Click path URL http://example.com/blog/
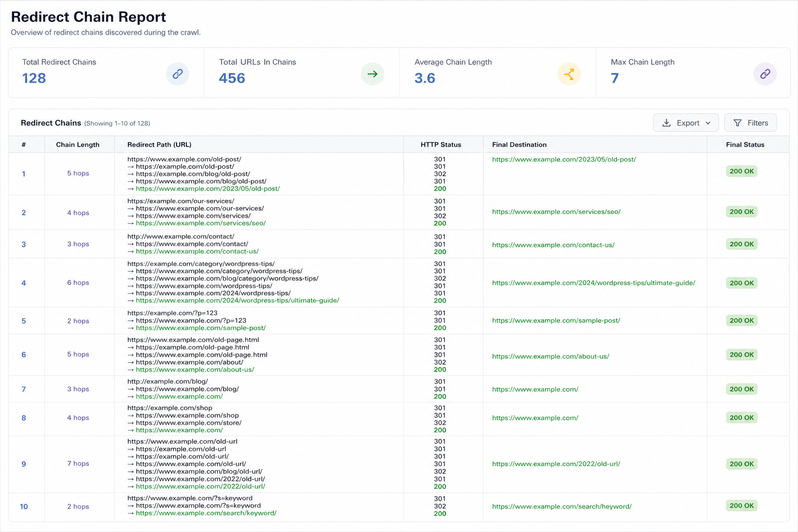 point(167,381)
